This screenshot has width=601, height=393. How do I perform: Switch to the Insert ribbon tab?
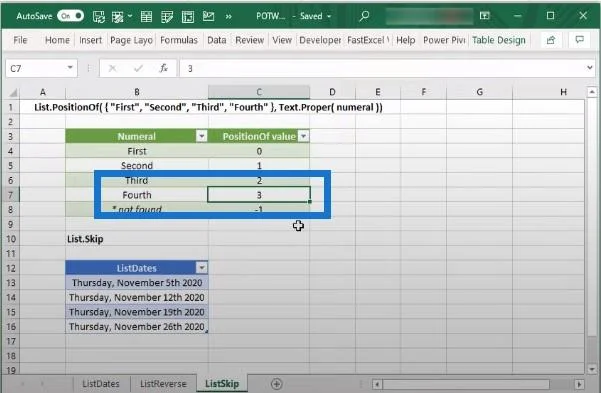(90, 40)
